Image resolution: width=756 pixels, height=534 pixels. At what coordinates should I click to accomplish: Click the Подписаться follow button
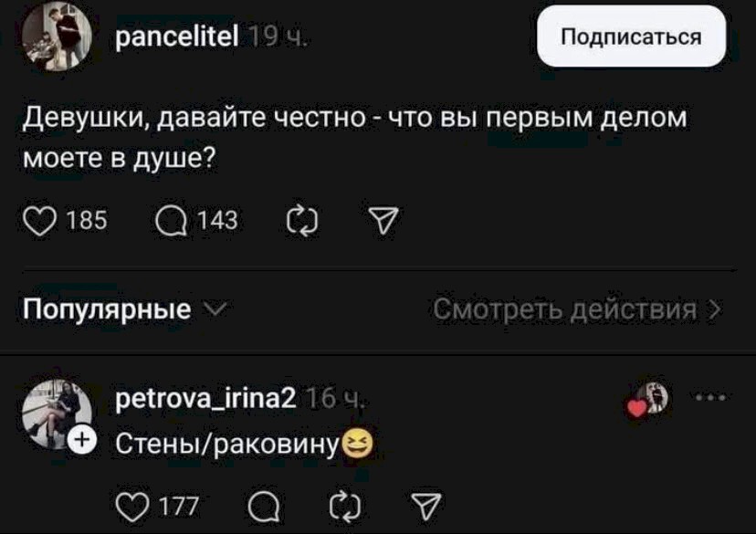[631, 37]
